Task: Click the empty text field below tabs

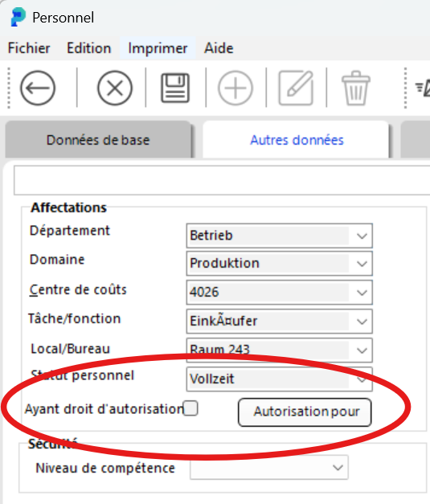Action: pos(222,180)
